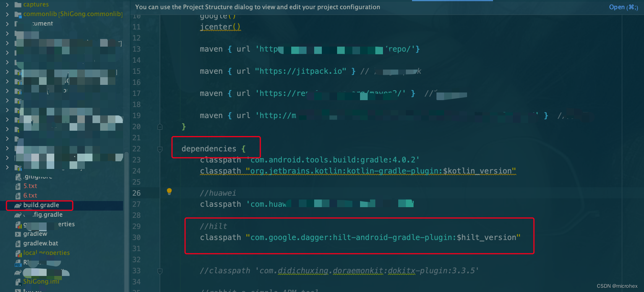Image resolution: width=644 pixels, height=292 pixels.
Task: Click line number 13 in the gutter
Action: [x=136, y=49]
